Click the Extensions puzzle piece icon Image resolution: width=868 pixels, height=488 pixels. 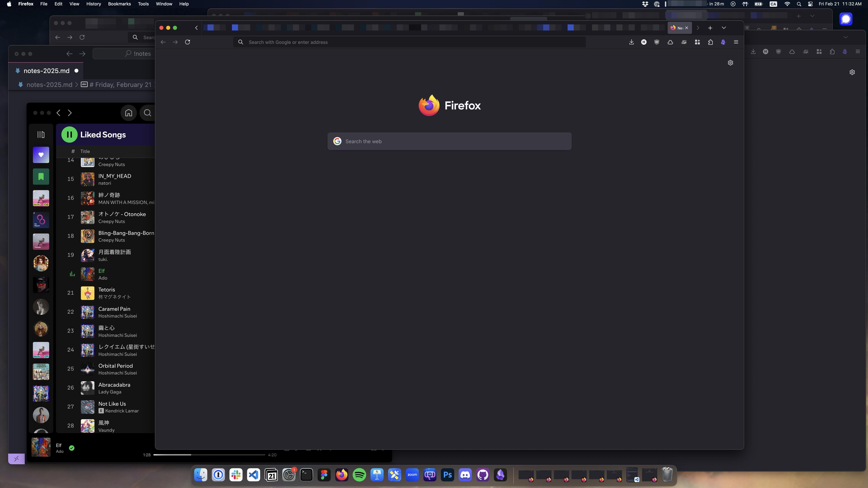tap(710, 42)
